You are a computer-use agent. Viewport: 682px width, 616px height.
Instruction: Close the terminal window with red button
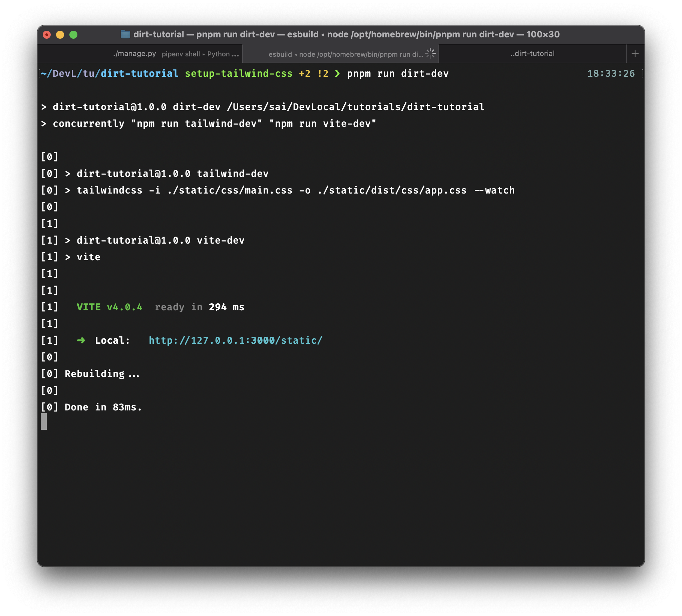47,34
